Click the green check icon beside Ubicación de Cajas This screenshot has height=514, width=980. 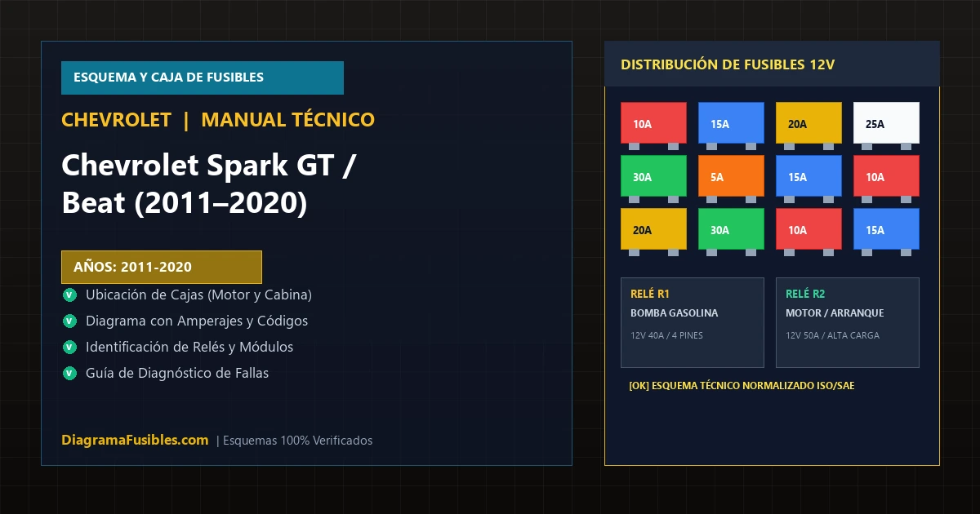pos(69,295)
